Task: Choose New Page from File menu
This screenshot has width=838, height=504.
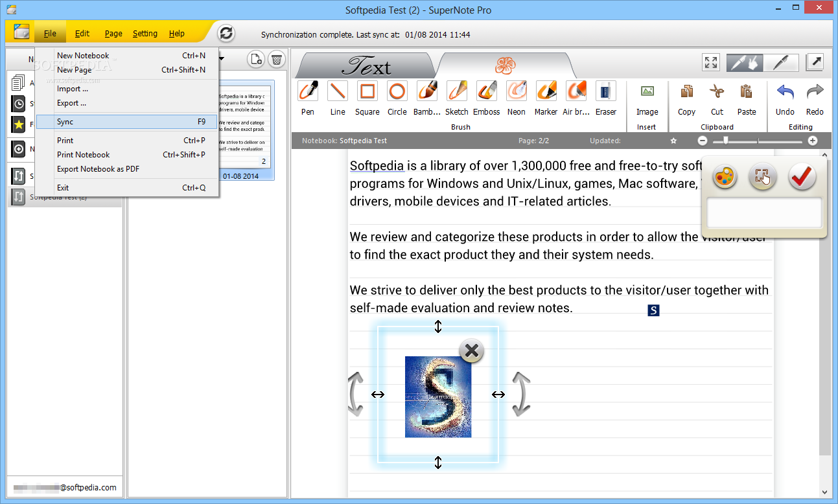Action: pyautogui.click(x=126, y=70)
